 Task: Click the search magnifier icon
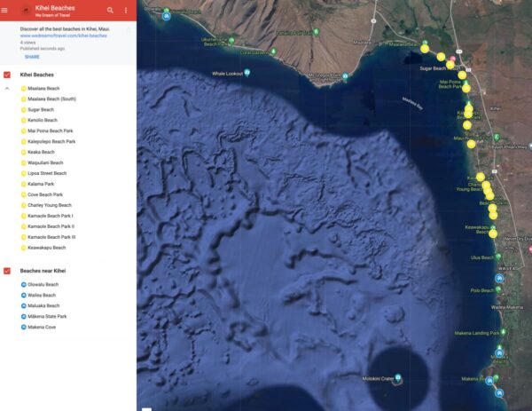coord(110,10)
